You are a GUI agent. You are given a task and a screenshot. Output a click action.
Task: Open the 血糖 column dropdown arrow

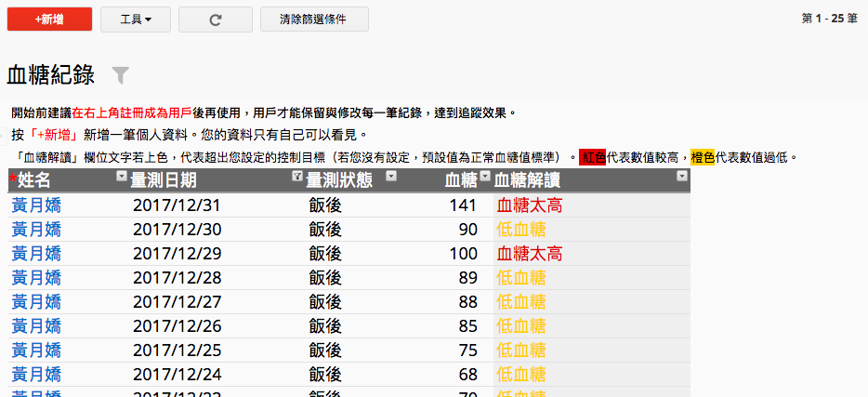point(484,177)
